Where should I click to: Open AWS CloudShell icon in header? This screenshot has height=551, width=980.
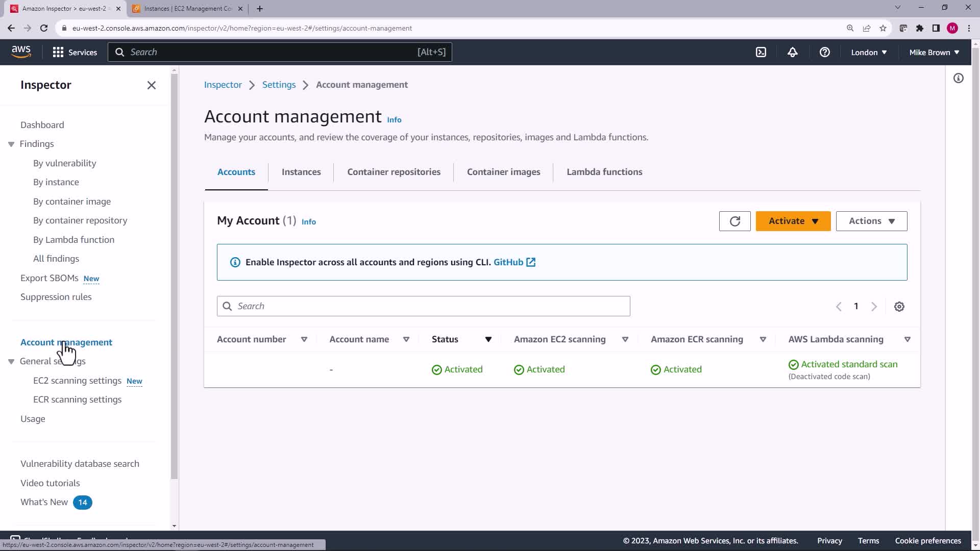click(761, 52)
